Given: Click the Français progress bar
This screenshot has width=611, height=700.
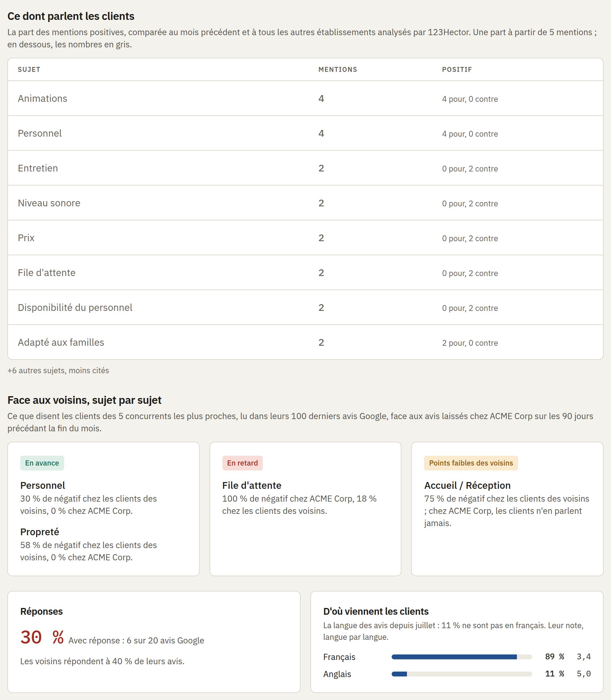Looking at the screenshot, I should pos(462,657).
